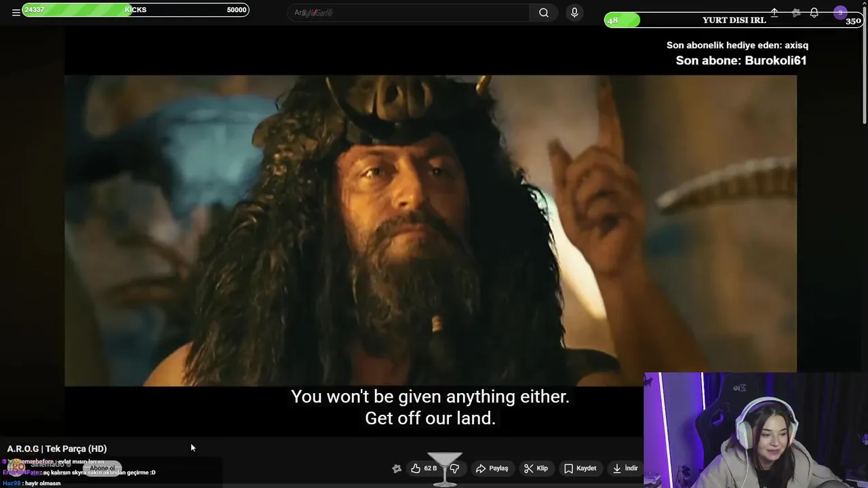The height and width of the screenshot is (488, 868).
Task: Share the video with Paylaş
Action: tap(492, 468)
